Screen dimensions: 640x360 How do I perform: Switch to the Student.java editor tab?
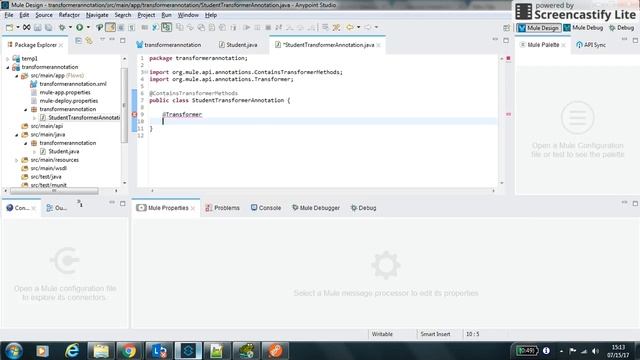238,45
